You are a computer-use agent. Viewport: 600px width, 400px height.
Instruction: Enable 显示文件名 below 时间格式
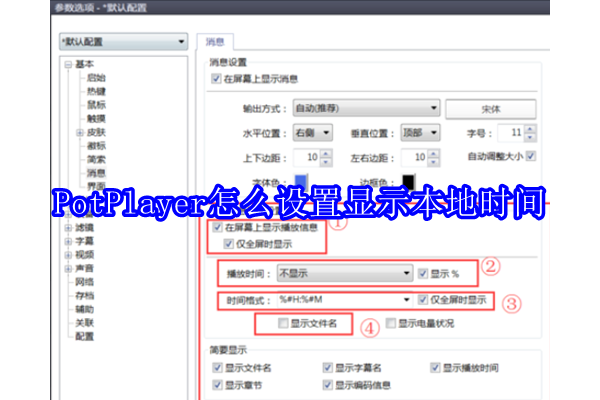(283, 323)
